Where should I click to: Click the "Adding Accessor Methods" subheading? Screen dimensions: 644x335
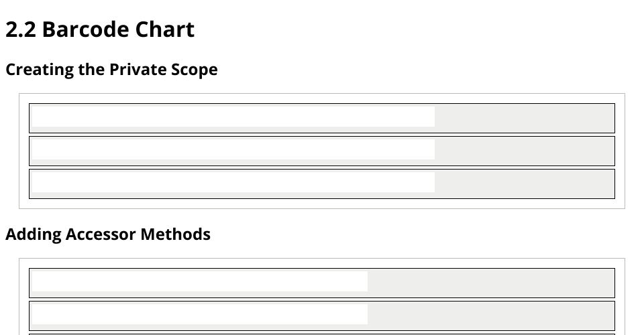(108, 234)
